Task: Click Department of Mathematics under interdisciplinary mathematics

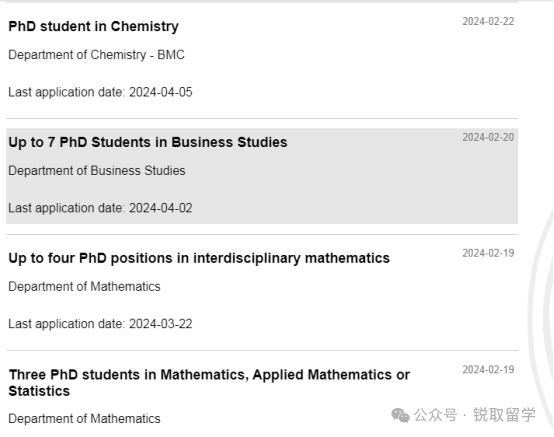Action: point(84,287)
